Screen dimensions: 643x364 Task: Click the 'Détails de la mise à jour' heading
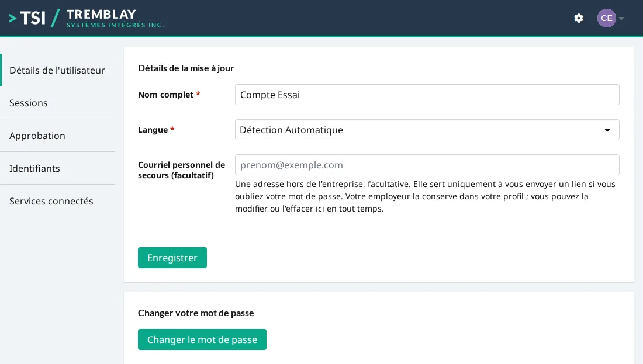186,68
